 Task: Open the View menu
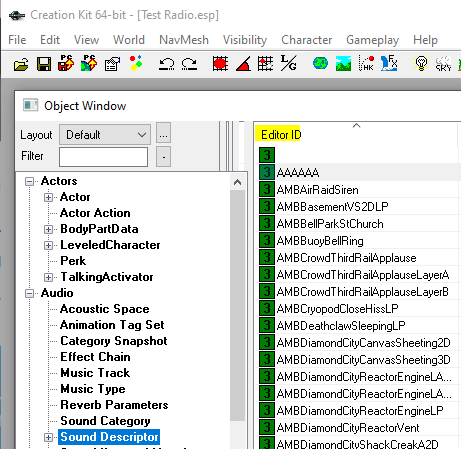86,40
